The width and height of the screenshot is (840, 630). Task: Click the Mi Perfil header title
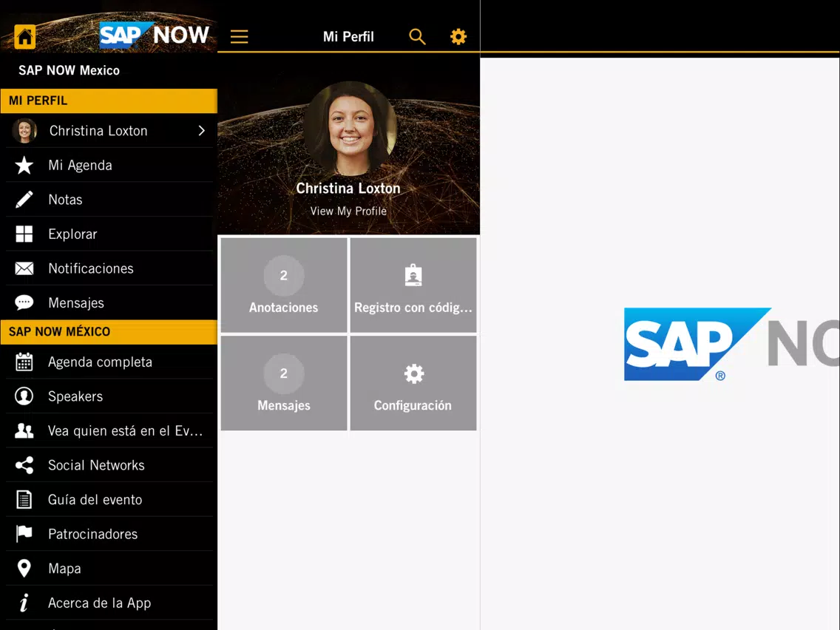[348, 37]
